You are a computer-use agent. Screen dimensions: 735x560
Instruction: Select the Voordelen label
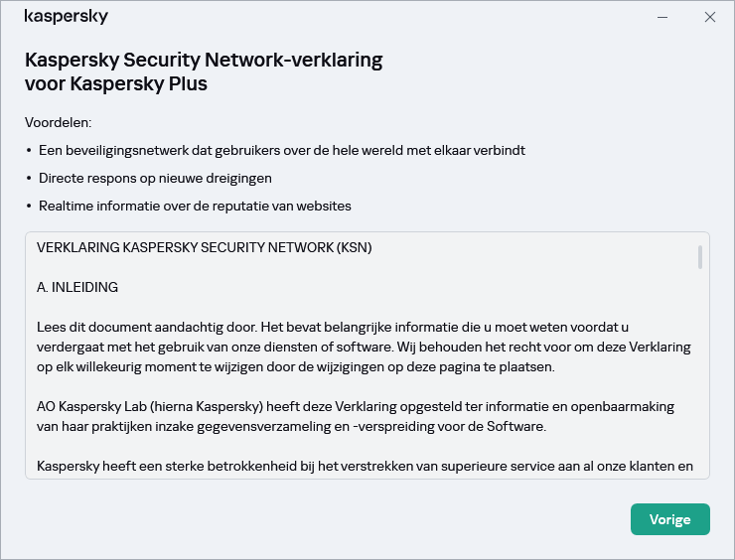click(58, 122)
